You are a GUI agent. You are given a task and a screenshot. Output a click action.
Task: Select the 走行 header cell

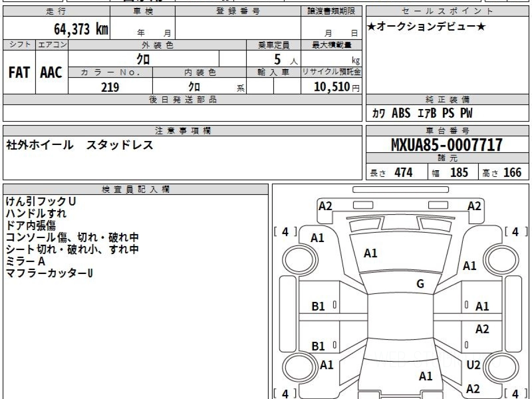tap(56, 12)
